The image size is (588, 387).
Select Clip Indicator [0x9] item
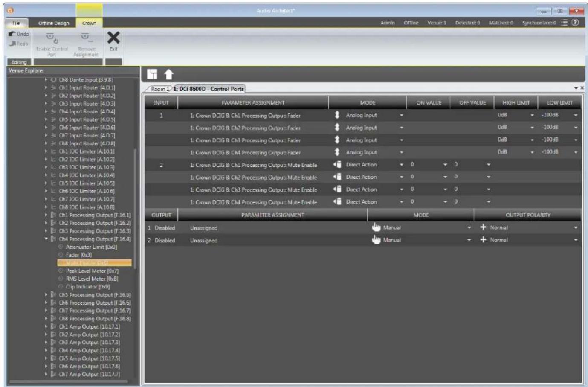pyautogui.click(x=87, y=287)
